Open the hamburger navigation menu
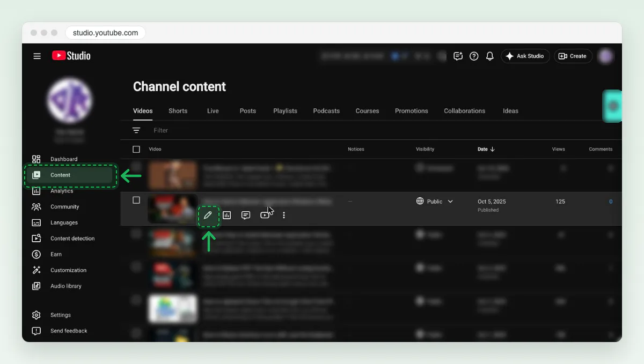Viewport: 644px width, 364px height. 37,56
